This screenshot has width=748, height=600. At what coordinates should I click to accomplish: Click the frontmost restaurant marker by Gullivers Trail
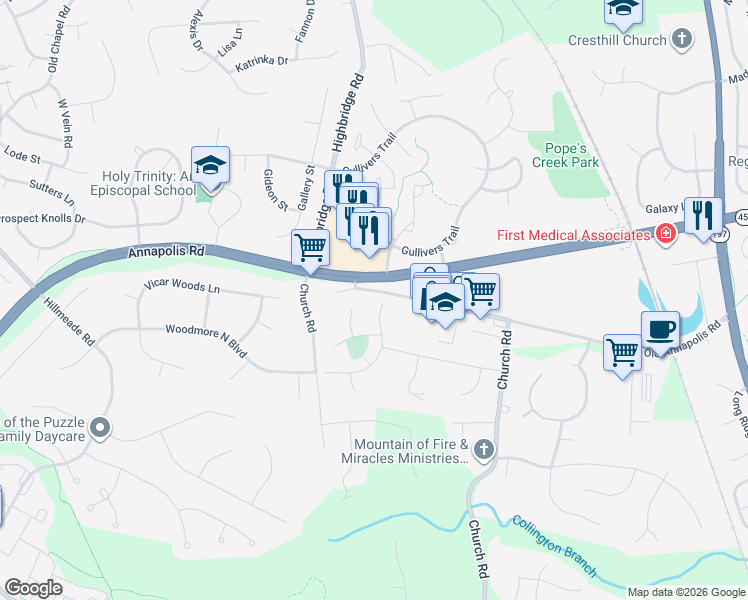(x=369, y=231)
